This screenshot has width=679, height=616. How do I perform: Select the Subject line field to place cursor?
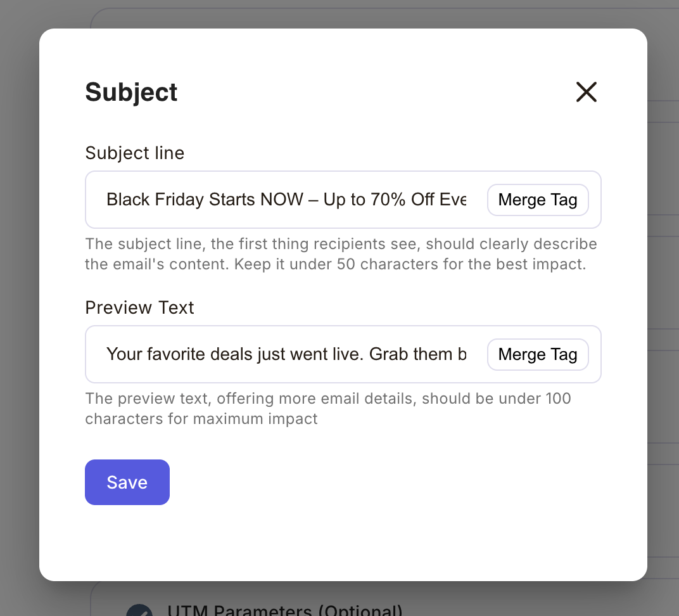(285, 200)
